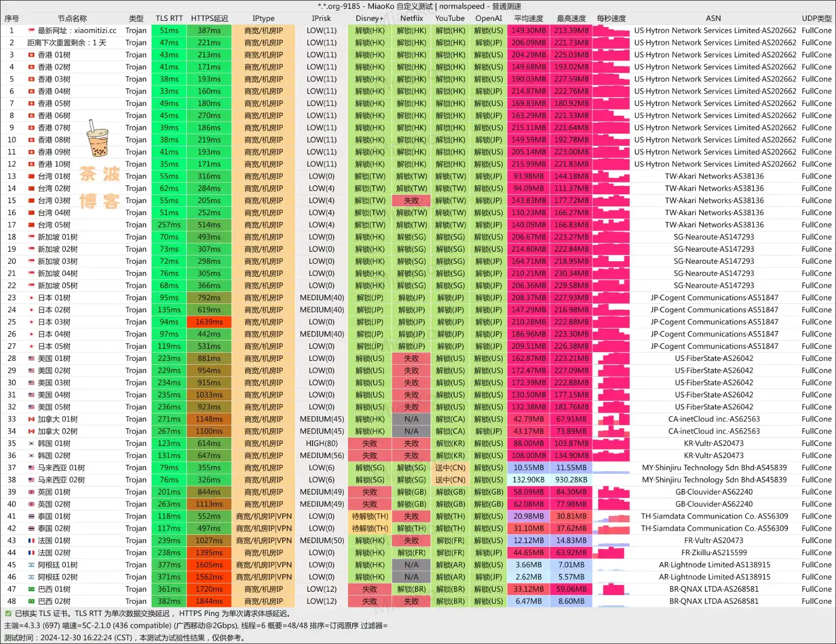Click the HIGH(80) IPrisk cell
This screenshot has width=836, height=644.
pyautogui.click(x=321, y=443)
